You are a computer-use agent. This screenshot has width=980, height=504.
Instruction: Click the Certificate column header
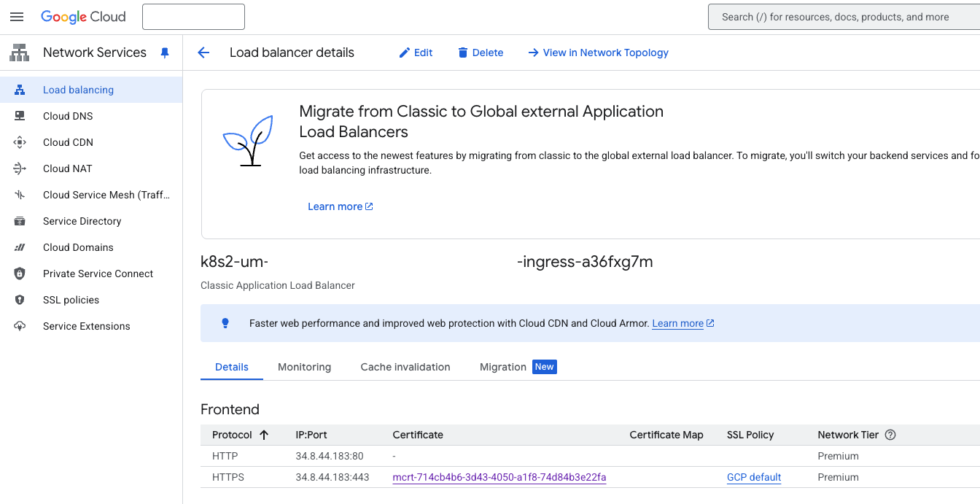click(x=418, y=435)
